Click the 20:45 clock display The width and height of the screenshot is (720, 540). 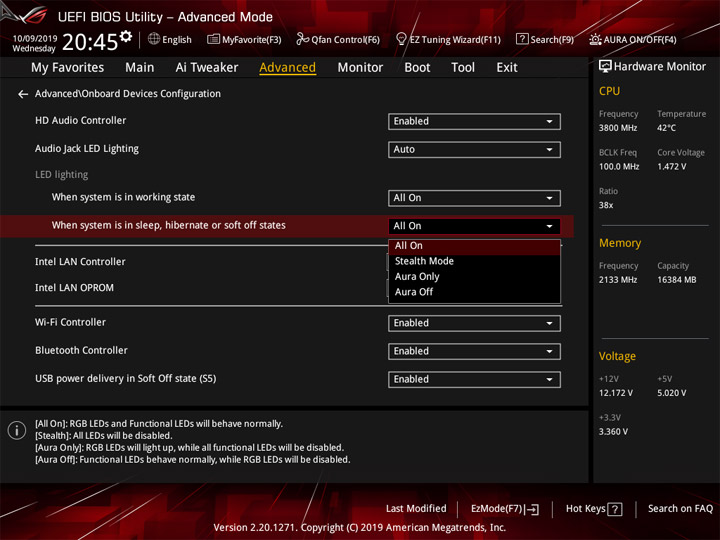tap(90, 42)
